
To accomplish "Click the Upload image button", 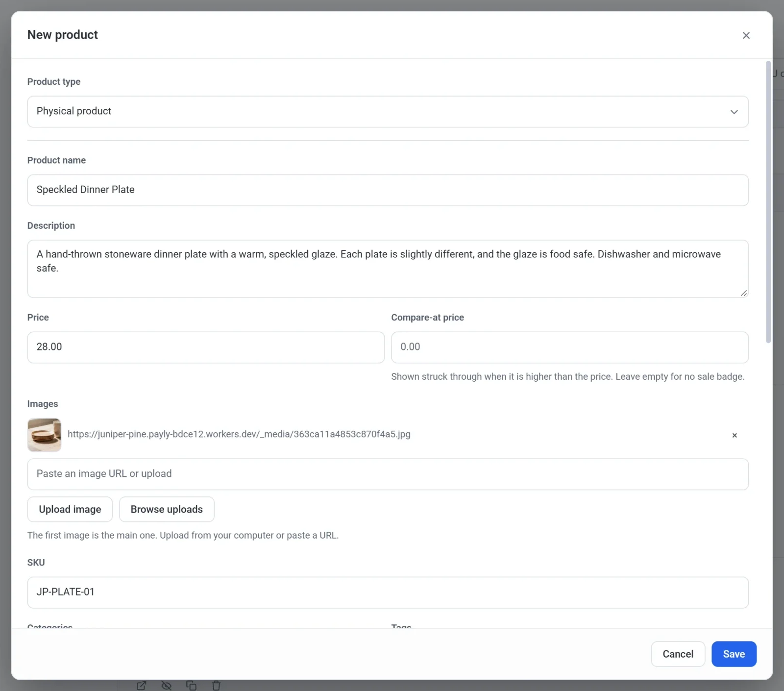I will [70, 509].
